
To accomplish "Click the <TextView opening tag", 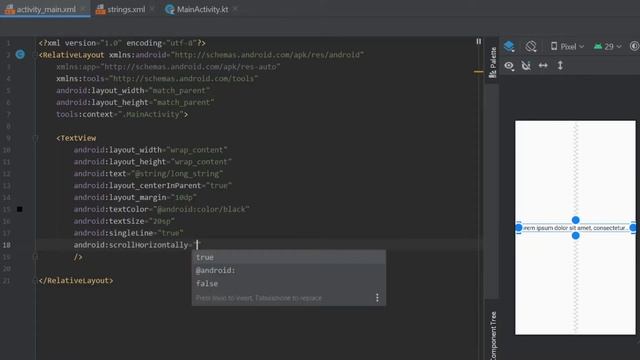I will 76,138.
